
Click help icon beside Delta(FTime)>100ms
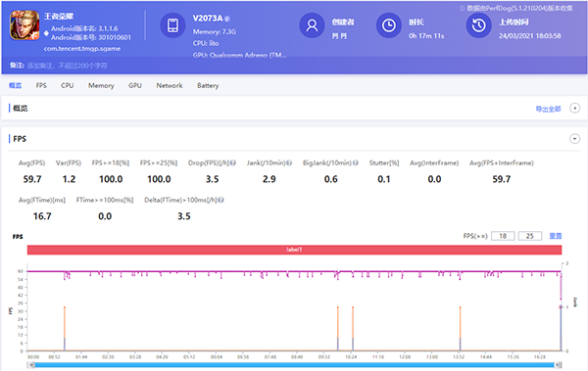point(220,200)
